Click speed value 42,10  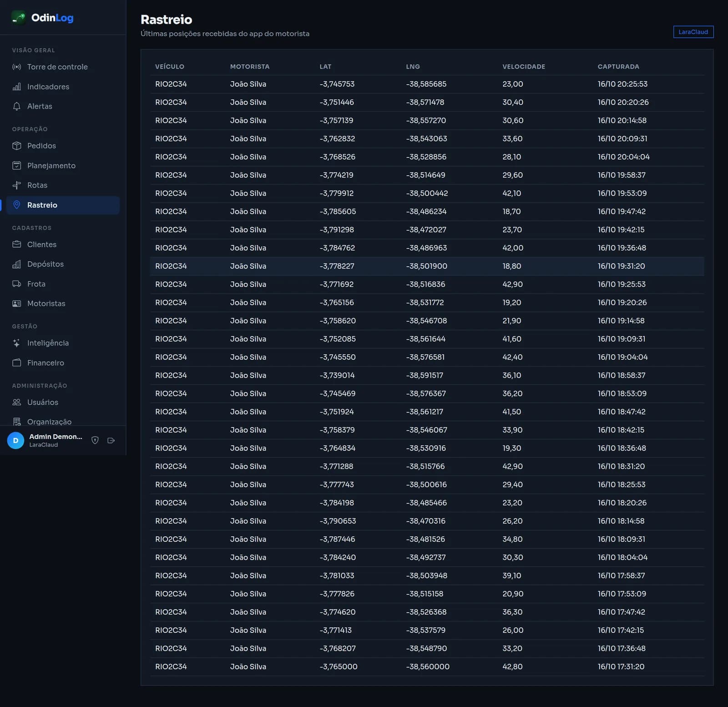[x=512, y=193]
